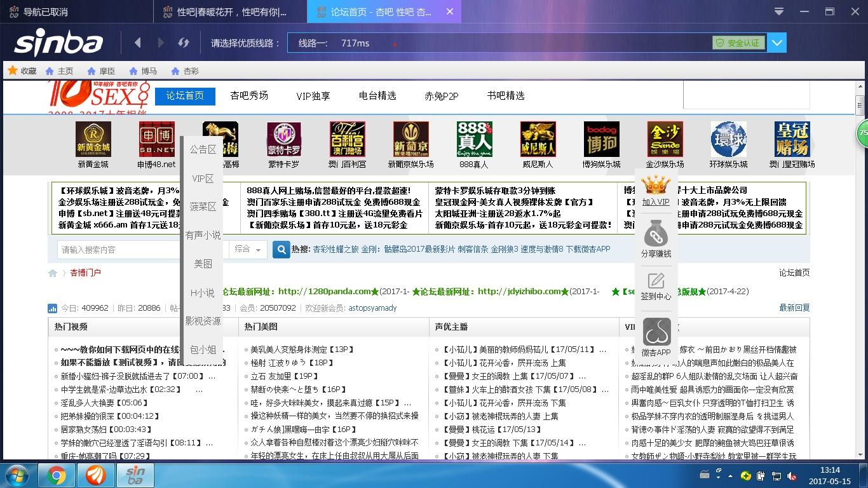This screenshot has width=868, height=488.
Task: Open new member astopsyamady profile
Action: coord(372,308)
